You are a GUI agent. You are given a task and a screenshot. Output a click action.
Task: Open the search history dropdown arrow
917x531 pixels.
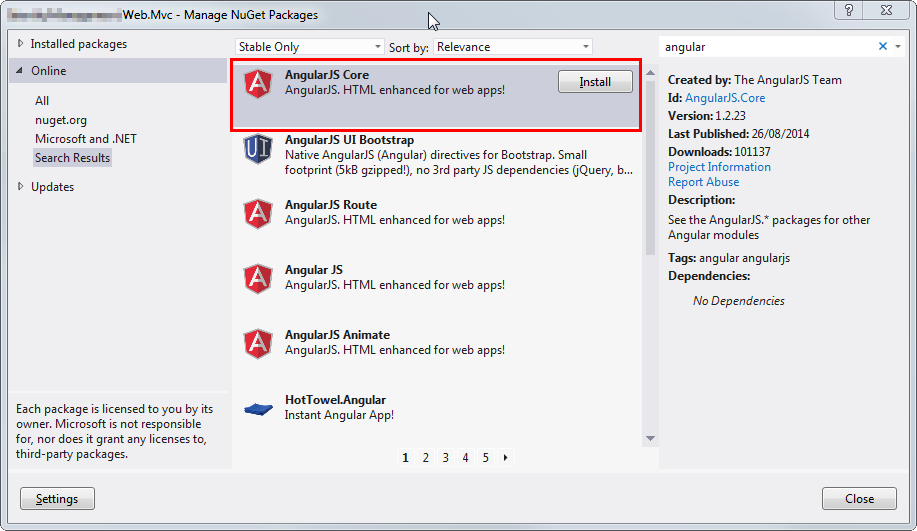coord(898,46)
